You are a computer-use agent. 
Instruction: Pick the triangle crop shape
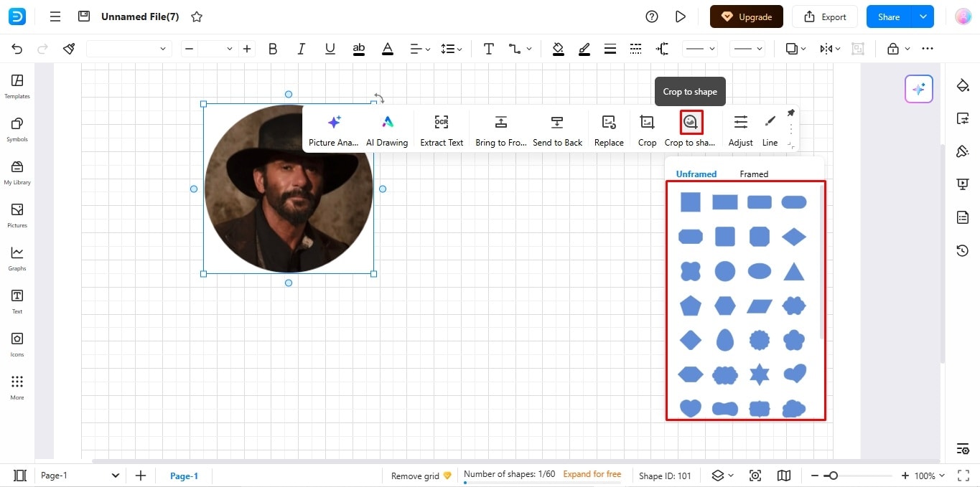coord(794,271)
